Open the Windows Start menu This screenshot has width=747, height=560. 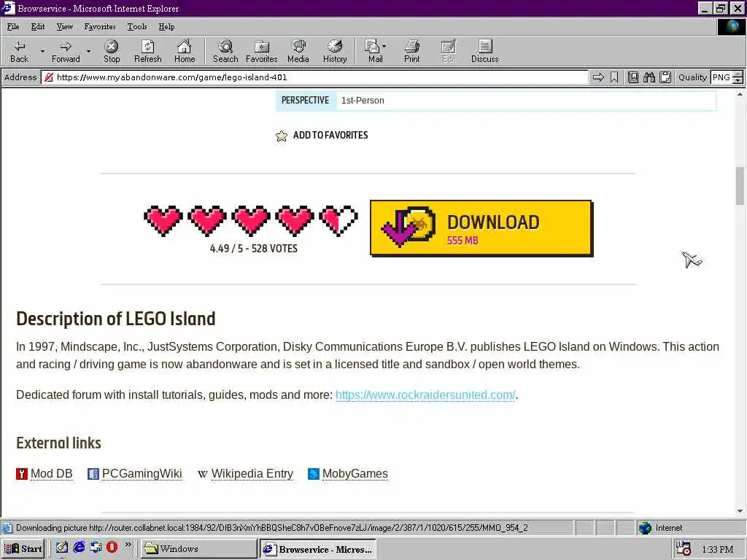pyautogui.click(x=23, y=548)
